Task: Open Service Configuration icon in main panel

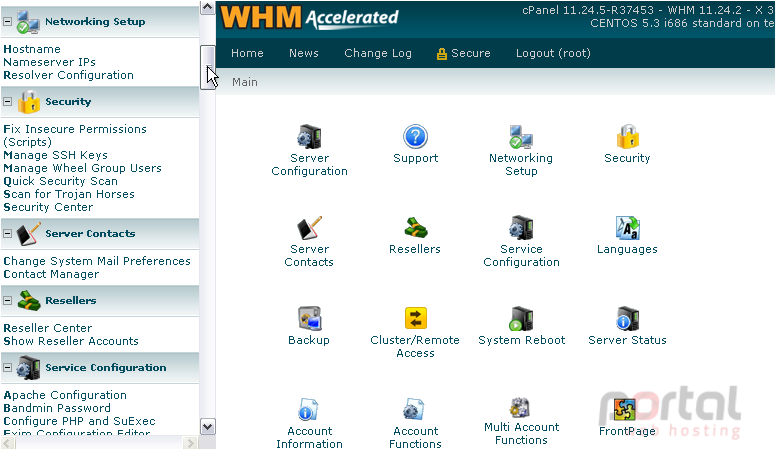Action: [521, 228]
